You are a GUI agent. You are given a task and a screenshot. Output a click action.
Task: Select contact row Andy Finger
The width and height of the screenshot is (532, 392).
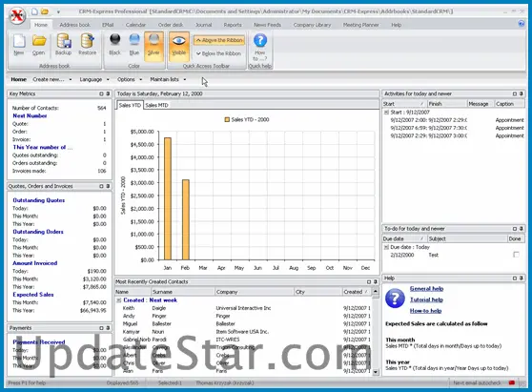pos(243,316)
